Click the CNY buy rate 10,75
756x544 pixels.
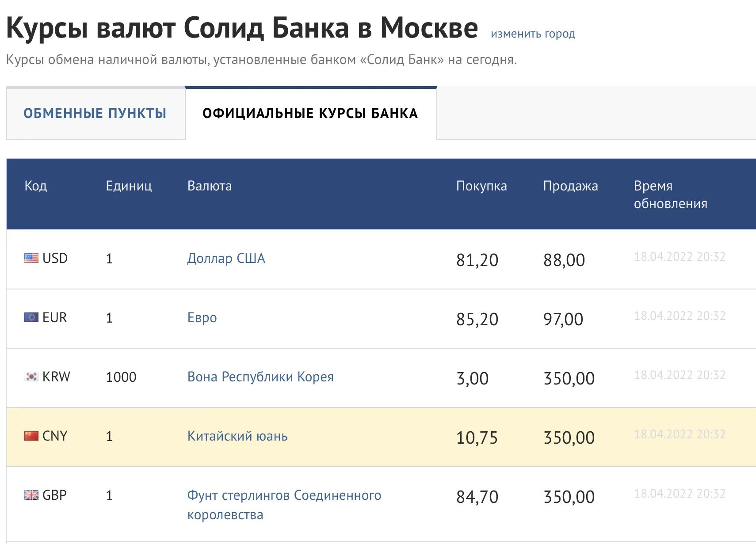tap(477, 437)
